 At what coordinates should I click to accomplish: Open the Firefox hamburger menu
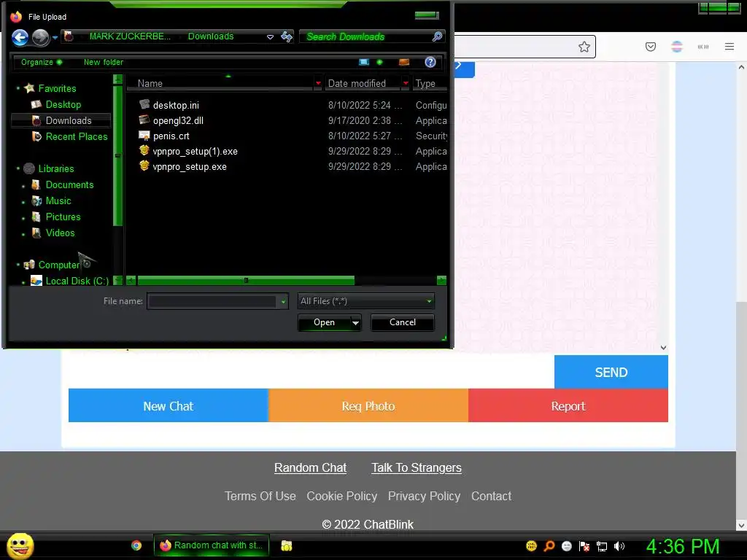(x=729, y=47)
